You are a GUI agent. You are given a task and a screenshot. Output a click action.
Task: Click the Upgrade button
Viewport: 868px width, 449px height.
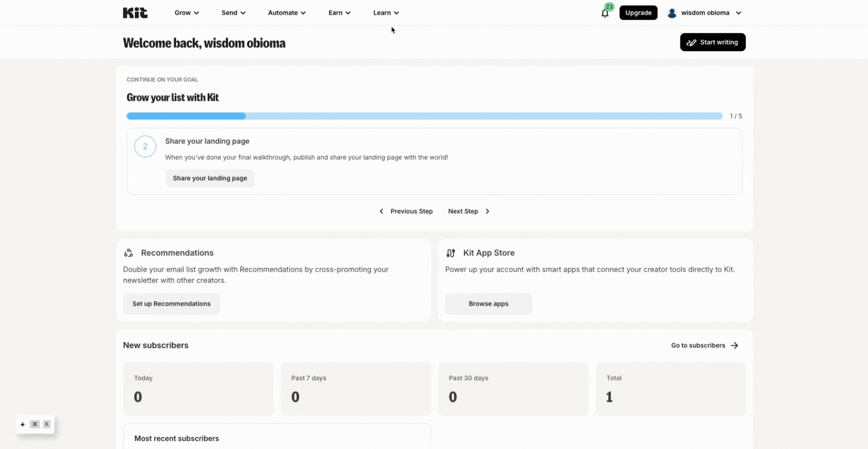click(x=638, y=13)
